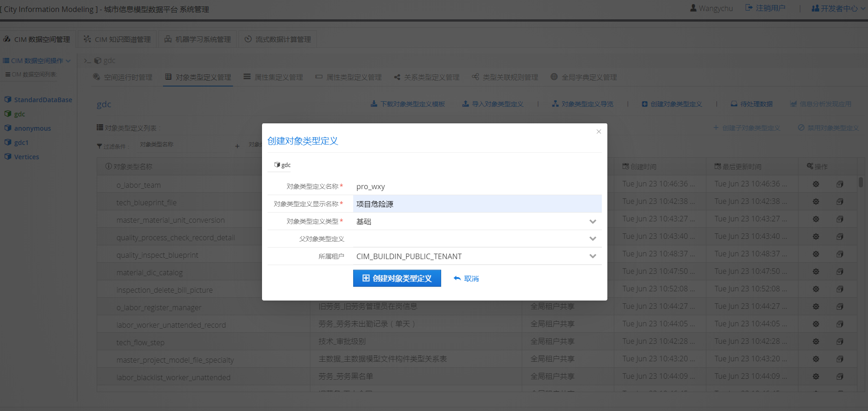
Task: Expand the tenant CIM_BUILDIN_PUBLIC_TENANT dropdown
Action: 593,256
